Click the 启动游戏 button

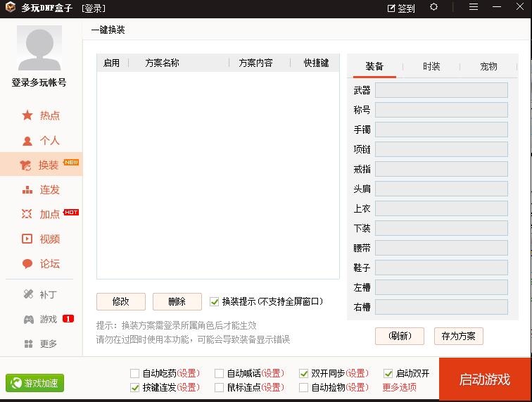click(x=484, y=379)
